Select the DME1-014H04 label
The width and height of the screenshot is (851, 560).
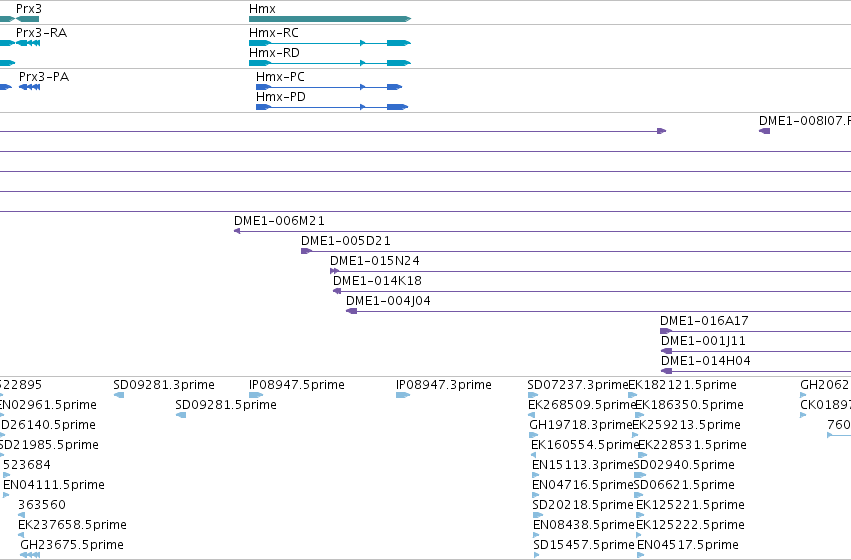point(706,361)
